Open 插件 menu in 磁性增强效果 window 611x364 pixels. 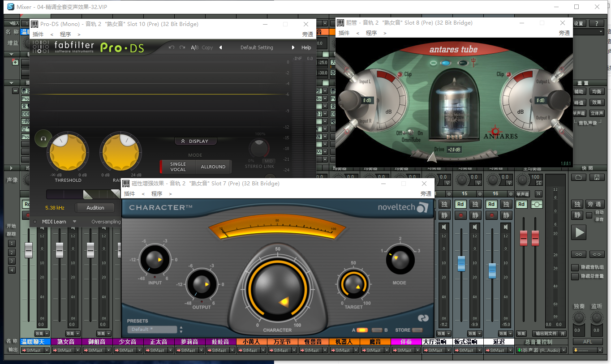pos(129,193)
